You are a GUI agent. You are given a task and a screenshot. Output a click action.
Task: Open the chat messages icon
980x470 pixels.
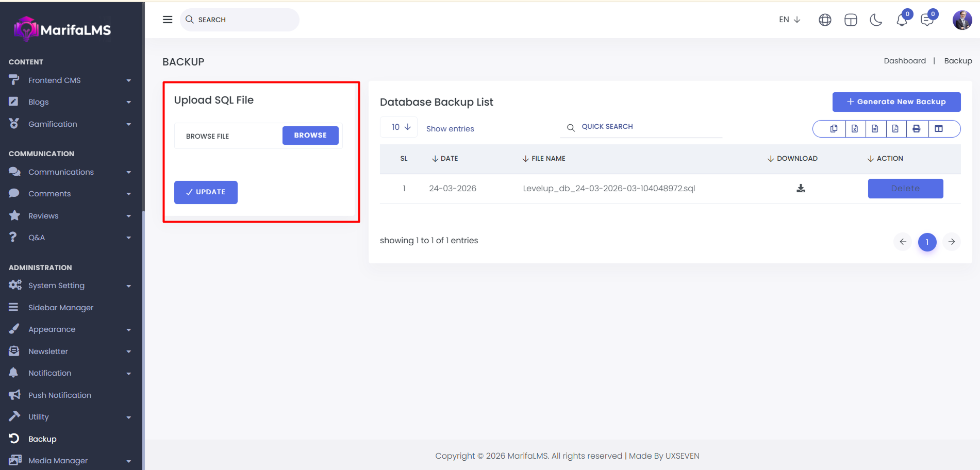coord(927,20)
